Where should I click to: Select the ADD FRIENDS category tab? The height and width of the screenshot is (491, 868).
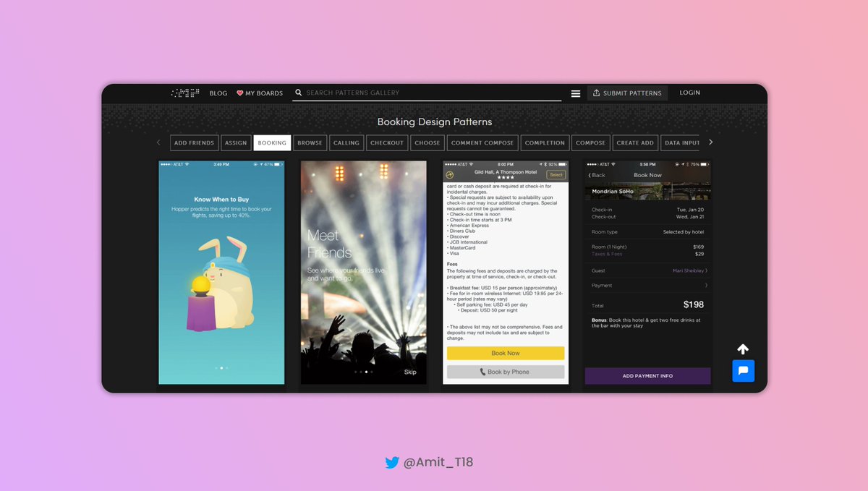(195, 143)
